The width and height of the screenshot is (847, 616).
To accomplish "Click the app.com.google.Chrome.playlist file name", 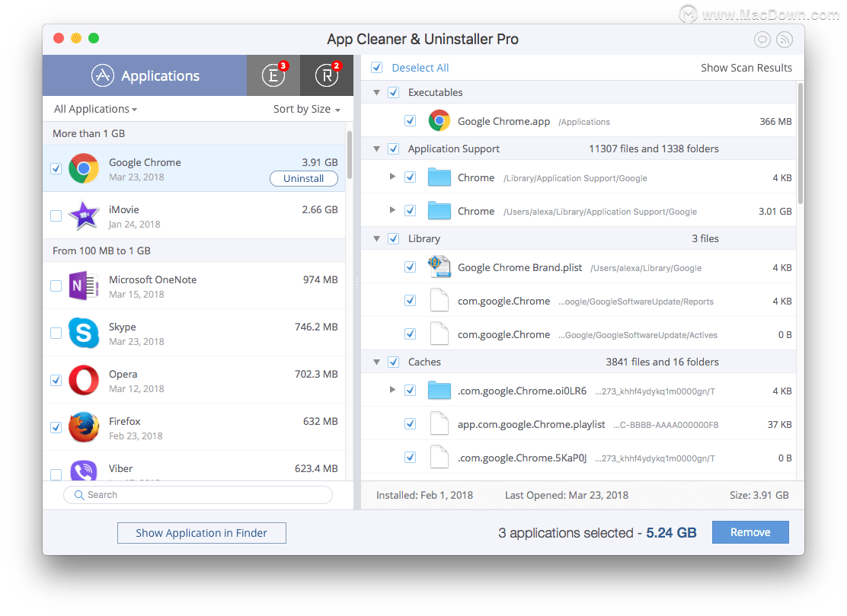I will click(x=532, y=424).
